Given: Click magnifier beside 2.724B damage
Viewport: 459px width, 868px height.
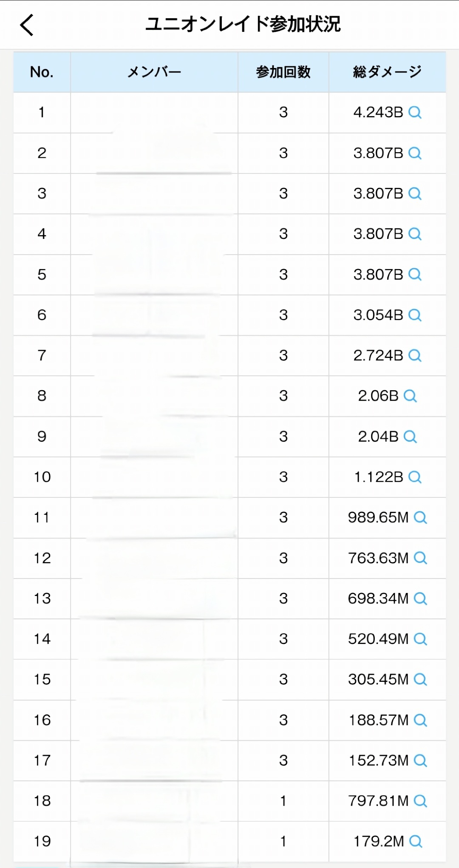Looking at the screenshot, I should 415,356.
